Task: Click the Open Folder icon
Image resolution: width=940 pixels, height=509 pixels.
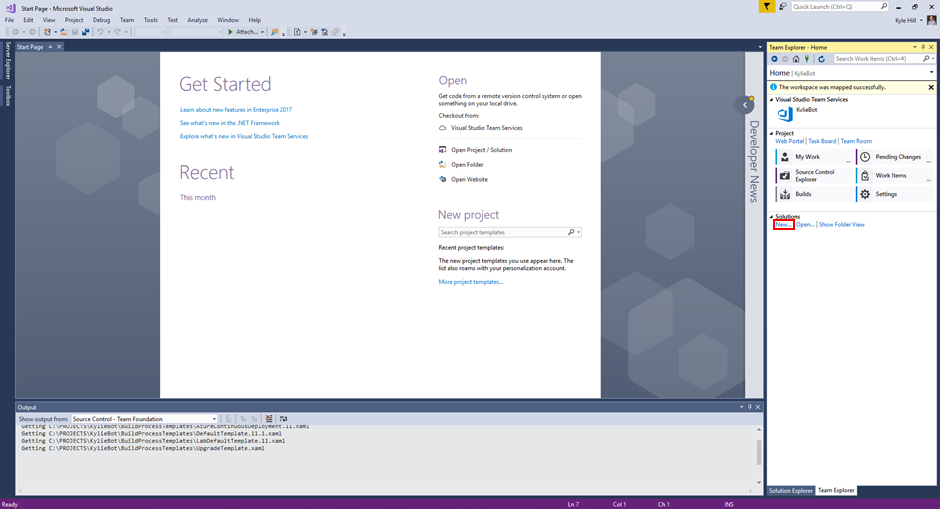Action: point(442,164)
